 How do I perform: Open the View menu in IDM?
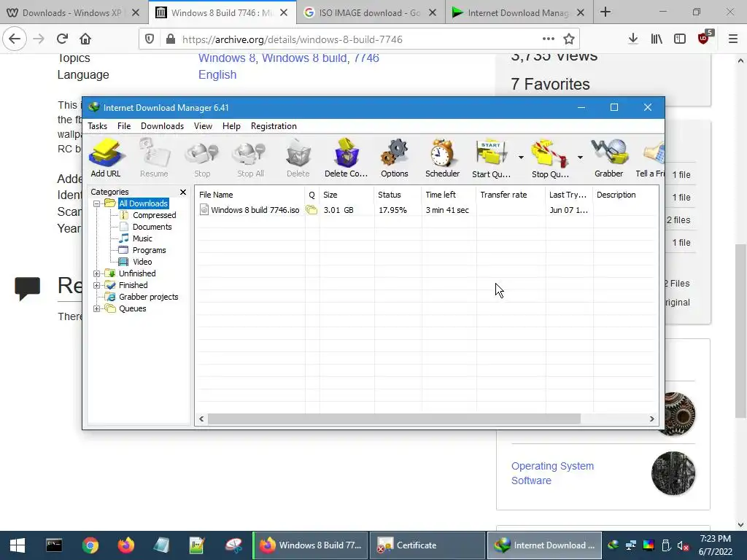point(203,126)
